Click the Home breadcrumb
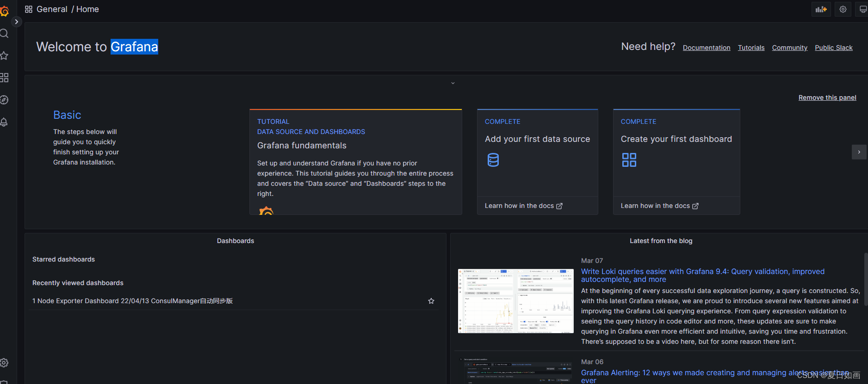Image resolution: width=868 pixels, height=384 pixels. (87, 9)
